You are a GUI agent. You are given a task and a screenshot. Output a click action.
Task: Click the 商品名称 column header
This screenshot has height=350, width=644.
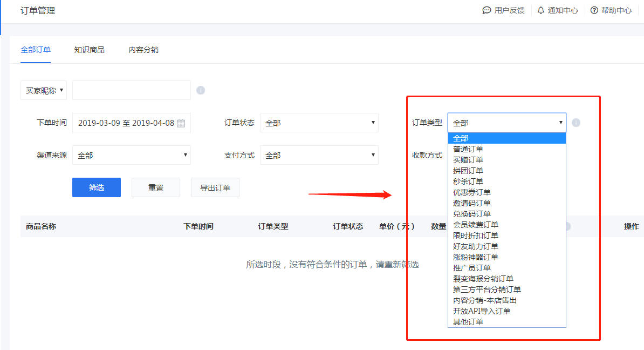coord(40,226)
